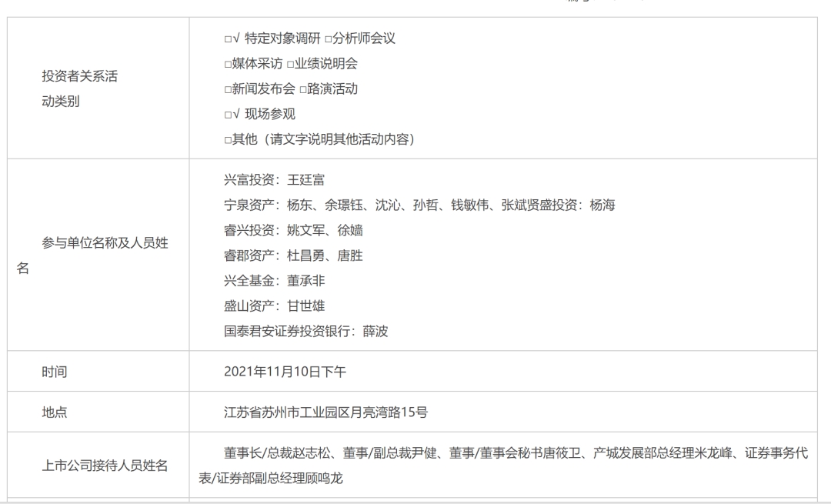The height and width of the screenshot is (504, 831).
Task: Toggle the 现场参观 checkbox
Action: coord(228,115)
